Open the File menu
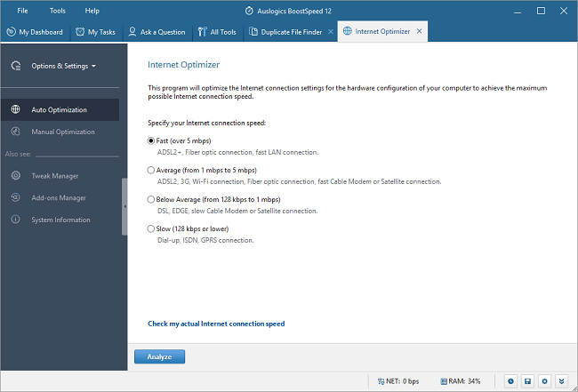The height and width of the screenshot is (392, 578). pyautogui.click(x=22, y=11)
